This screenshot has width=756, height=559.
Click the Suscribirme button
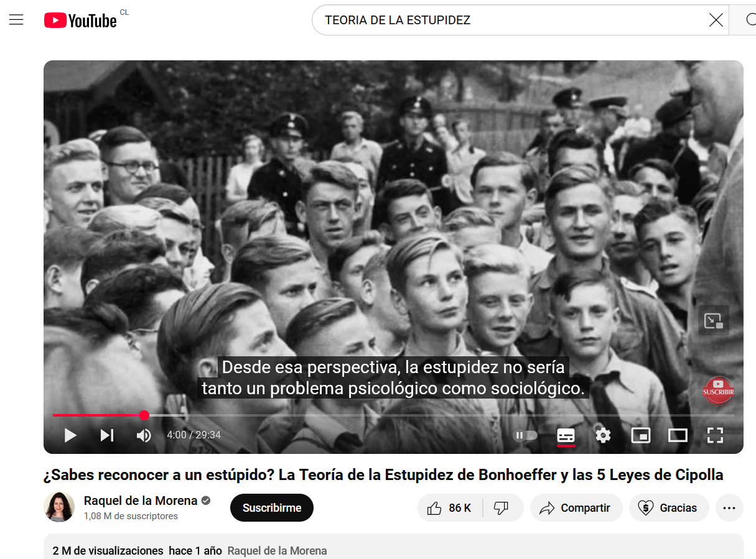(272, 508)
